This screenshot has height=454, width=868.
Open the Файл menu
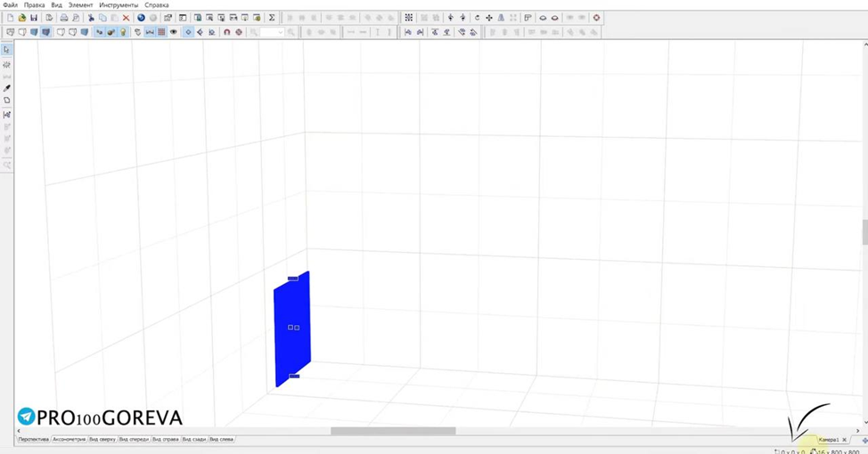(x=10, y=5)
